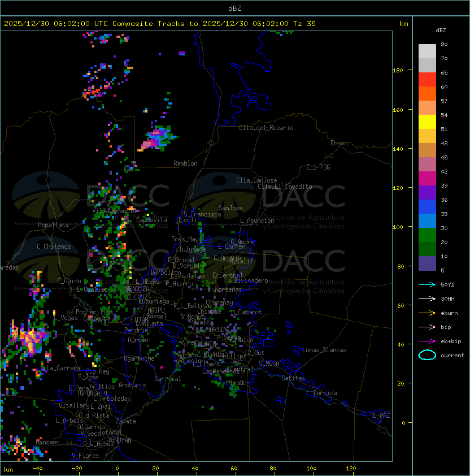Click the bip pink arrow legend icon
The height and width of the screenshot is (476, 470).
tap(427, 327)
